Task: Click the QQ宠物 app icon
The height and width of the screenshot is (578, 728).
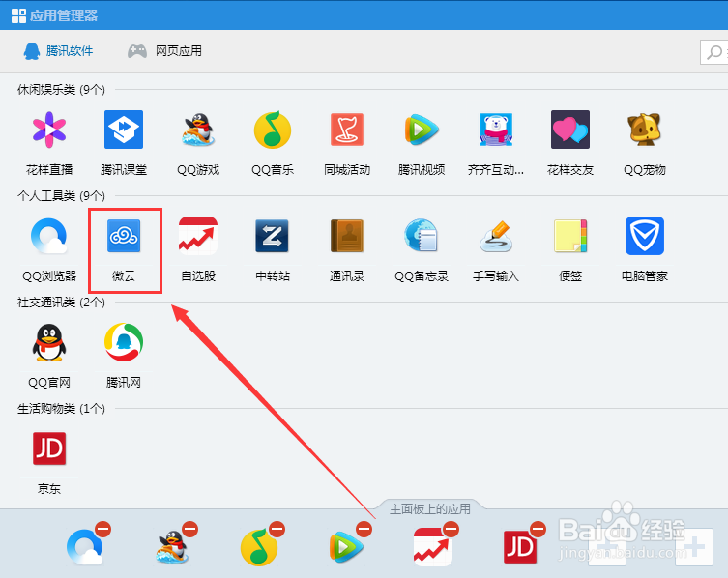Action: click(x=645, y=130)
